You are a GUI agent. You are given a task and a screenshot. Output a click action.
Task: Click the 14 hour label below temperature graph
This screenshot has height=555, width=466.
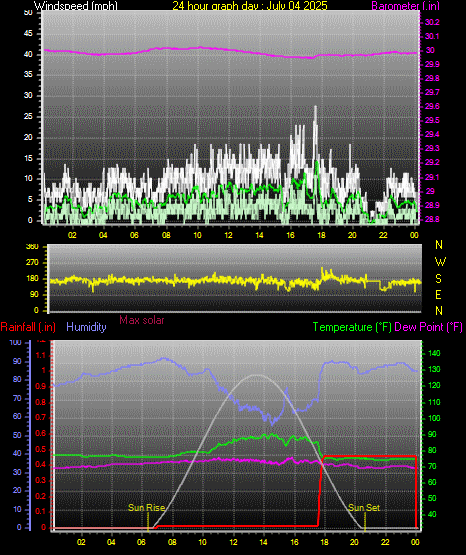264,542
